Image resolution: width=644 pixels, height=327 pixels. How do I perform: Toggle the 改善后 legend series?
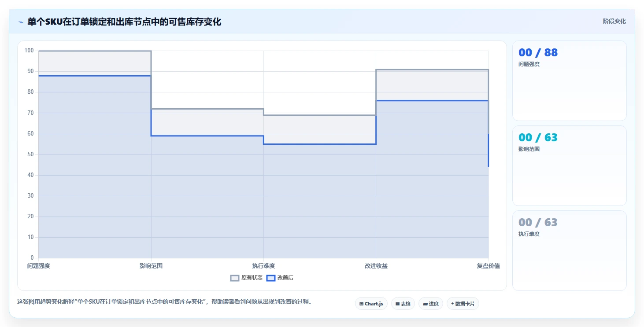click(280, 278)
